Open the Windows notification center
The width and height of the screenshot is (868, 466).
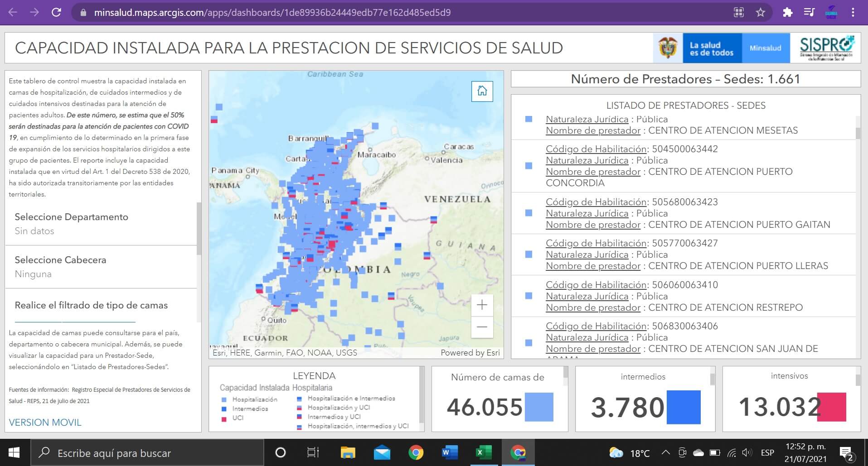(846, 452)
